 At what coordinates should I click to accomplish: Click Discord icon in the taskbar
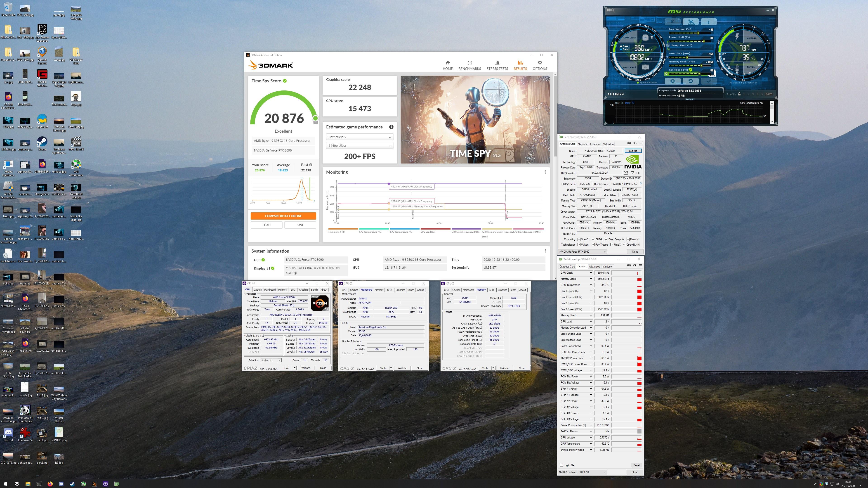(x=61, y=484)
